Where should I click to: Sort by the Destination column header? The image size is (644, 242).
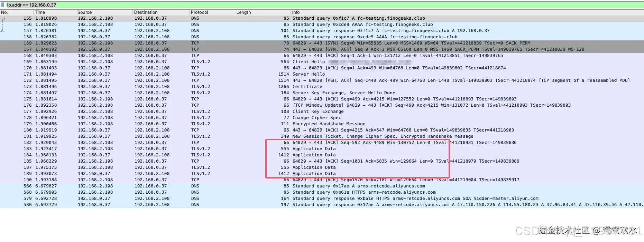[161, 12]
